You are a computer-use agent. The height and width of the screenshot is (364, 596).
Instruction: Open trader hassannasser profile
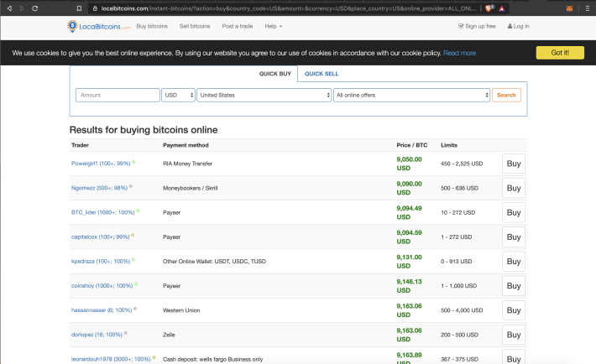point(102,310)
